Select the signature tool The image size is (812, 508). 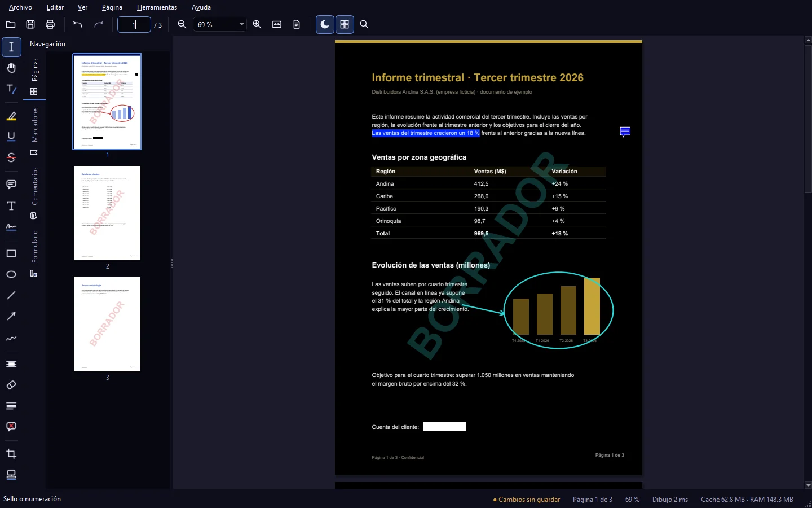click(11, 227)
